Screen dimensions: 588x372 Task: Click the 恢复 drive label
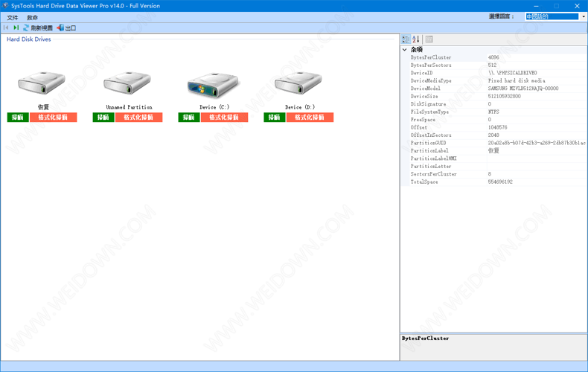[x=43, y=107]
